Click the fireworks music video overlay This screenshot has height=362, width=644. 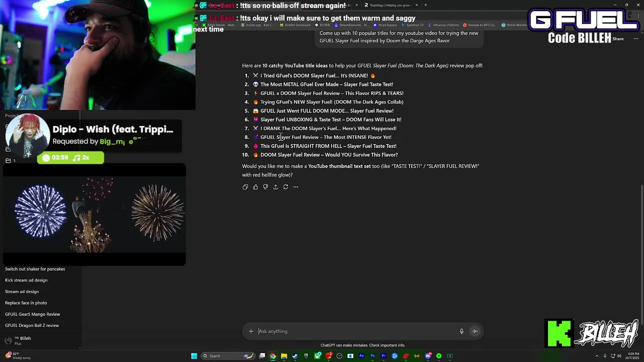[x=95, y=215]
